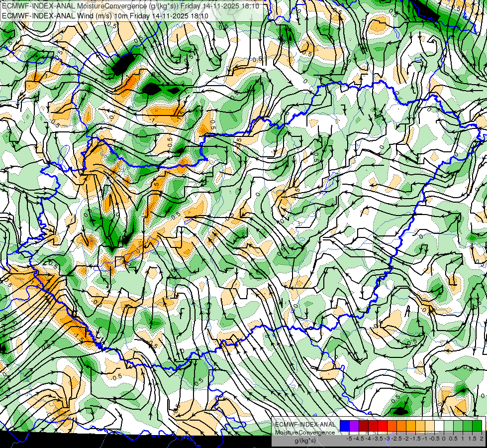This screenshot has width=487, height=448.
Task: Select the pale peach swatch right of -1
Action: 430,426
